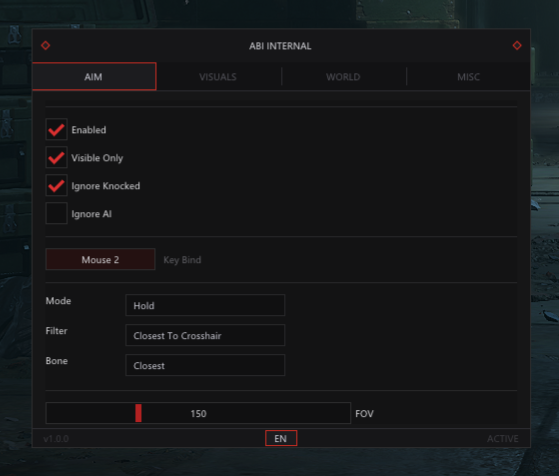559x476 pixels.
Task: Switch to the VISUALS tab
Action: click(218, 77)
